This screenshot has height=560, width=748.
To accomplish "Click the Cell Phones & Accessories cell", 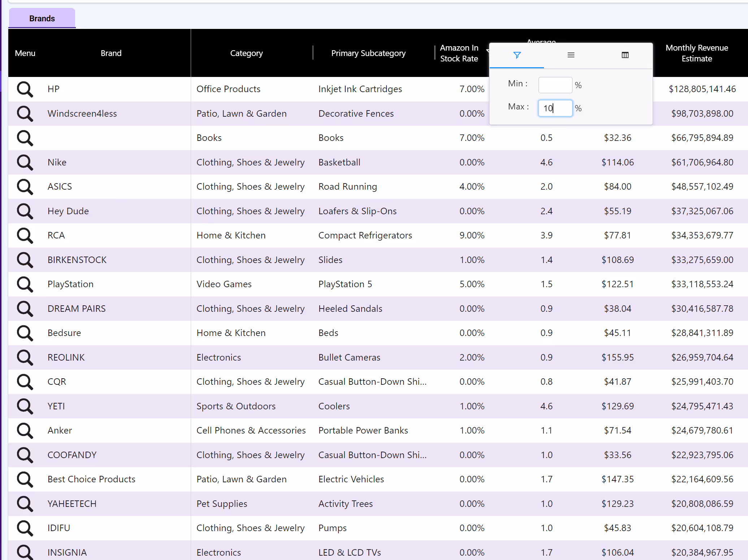I will [251, 431].
